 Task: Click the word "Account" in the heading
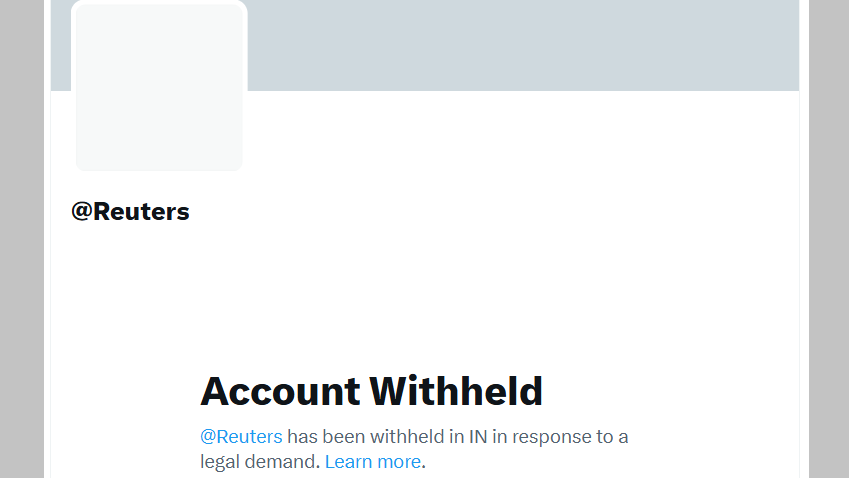280,391
